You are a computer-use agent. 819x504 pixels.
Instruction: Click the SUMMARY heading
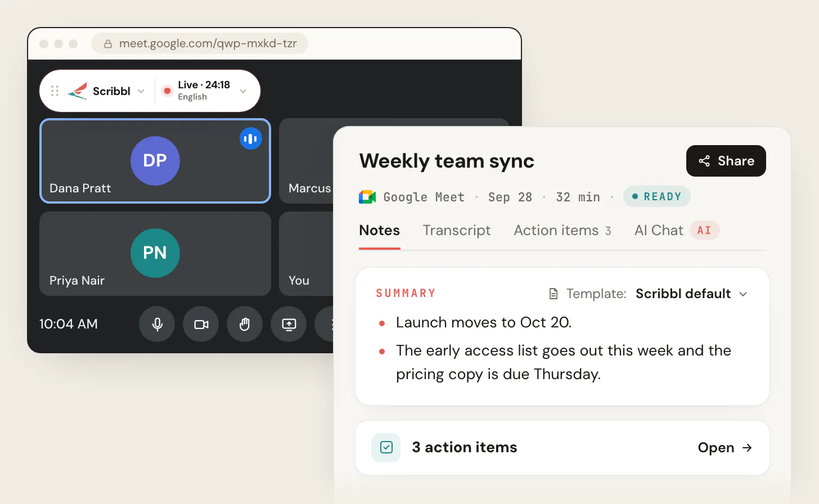(x=406, y=293)
